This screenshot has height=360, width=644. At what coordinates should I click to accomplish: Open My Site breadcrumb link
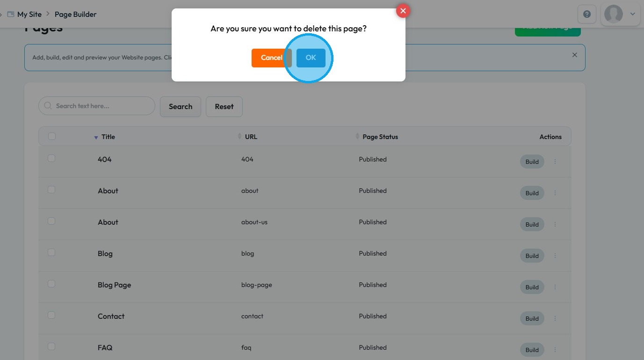click(29, 15)
